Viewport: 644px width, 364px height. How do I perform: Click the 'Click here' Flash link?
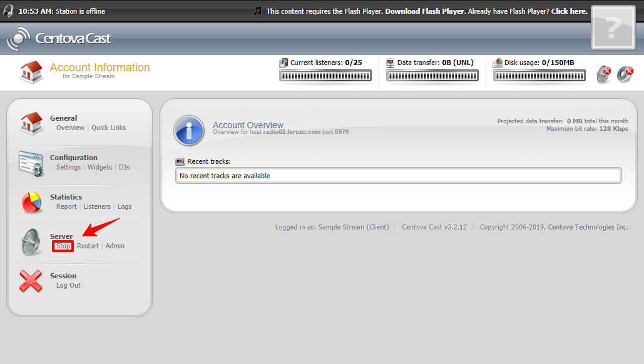coord(570,11)
